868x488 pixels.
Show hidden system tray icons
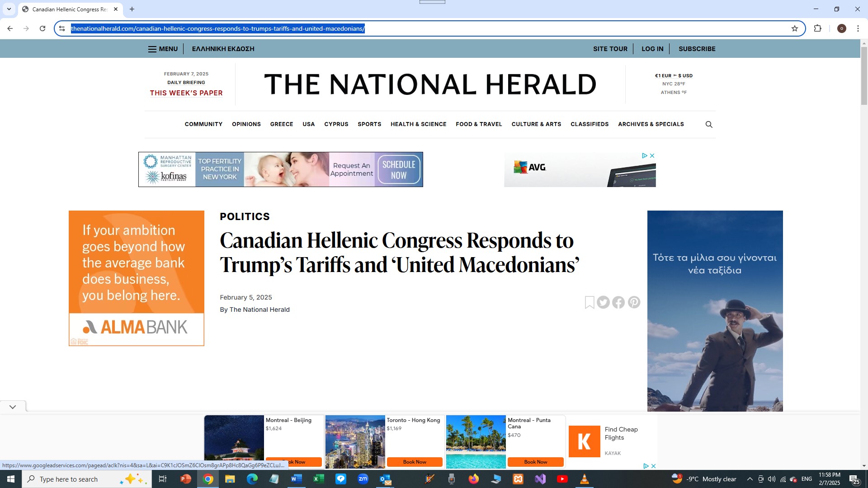pos(750,479)
